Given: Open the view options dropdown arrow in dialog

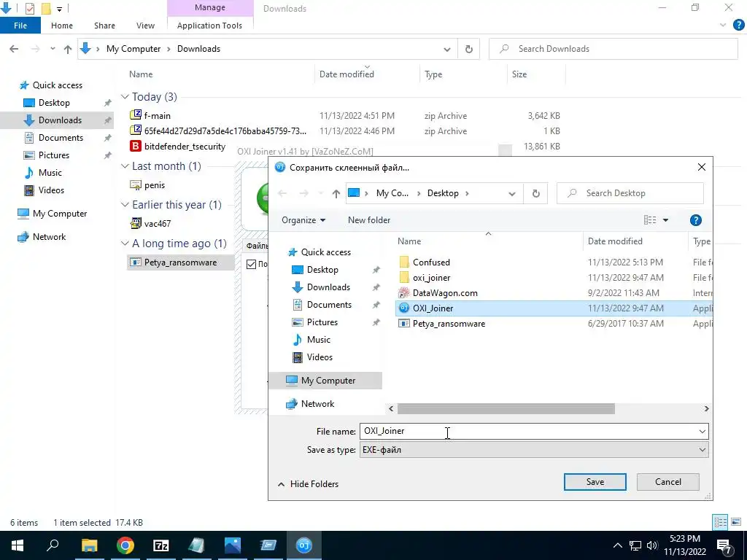Looking at the screenshot, I should coord(665,220).
